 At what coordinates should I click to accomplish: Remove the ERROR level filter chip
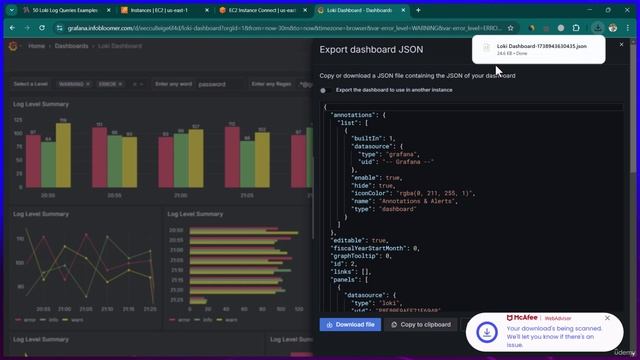tap(120, 84)
